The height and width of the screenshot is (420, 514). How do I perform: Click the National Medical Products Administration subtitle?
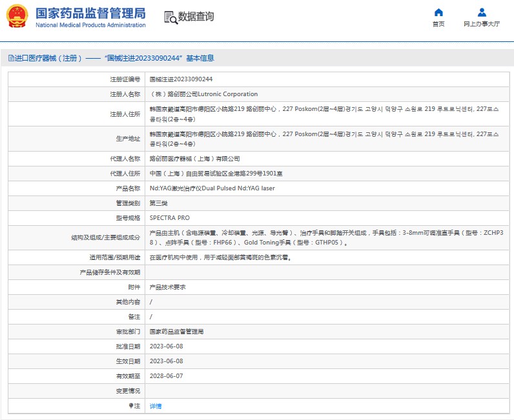(90, 25)
